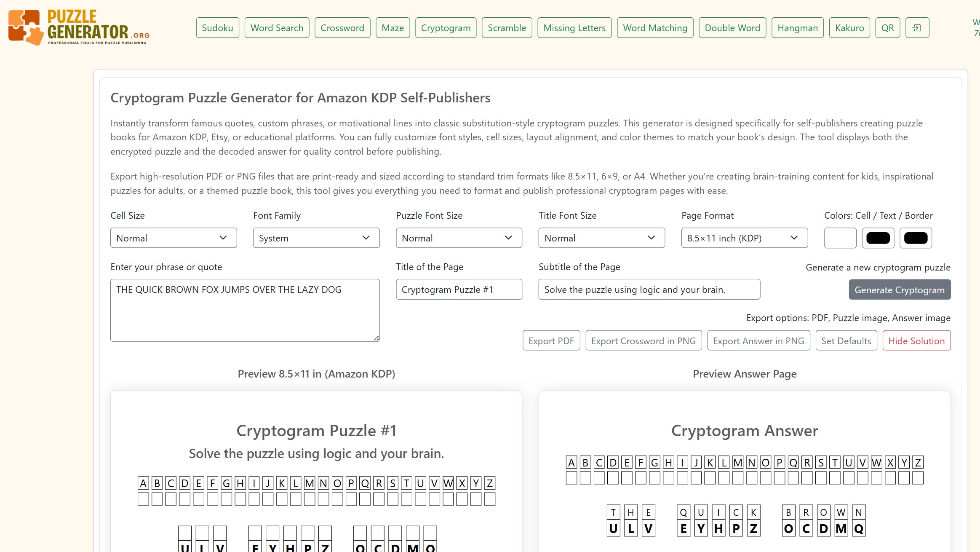Pick the Cell color swatch
This screenshot has width=980, height=552.
pos(840,238)
